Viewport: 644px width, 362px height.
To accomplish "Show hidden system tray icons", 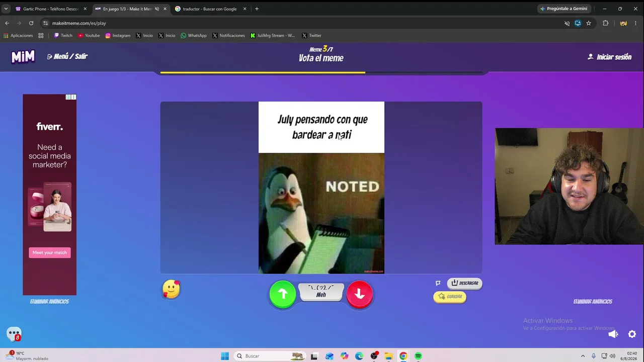I will tap(583, 356).
